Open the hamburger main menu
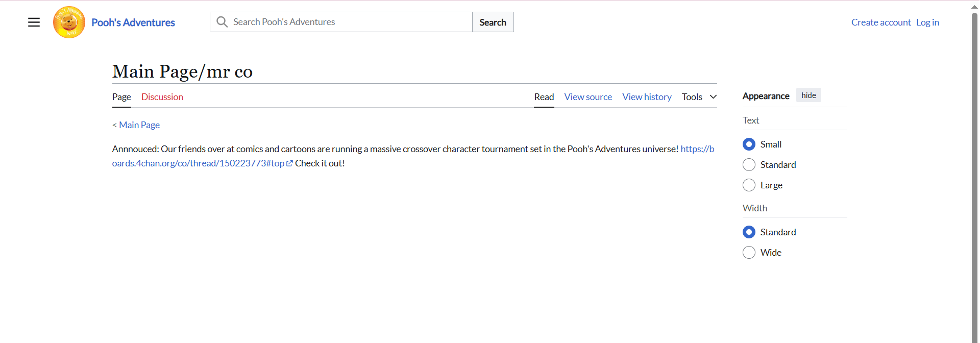 (34, 22)
